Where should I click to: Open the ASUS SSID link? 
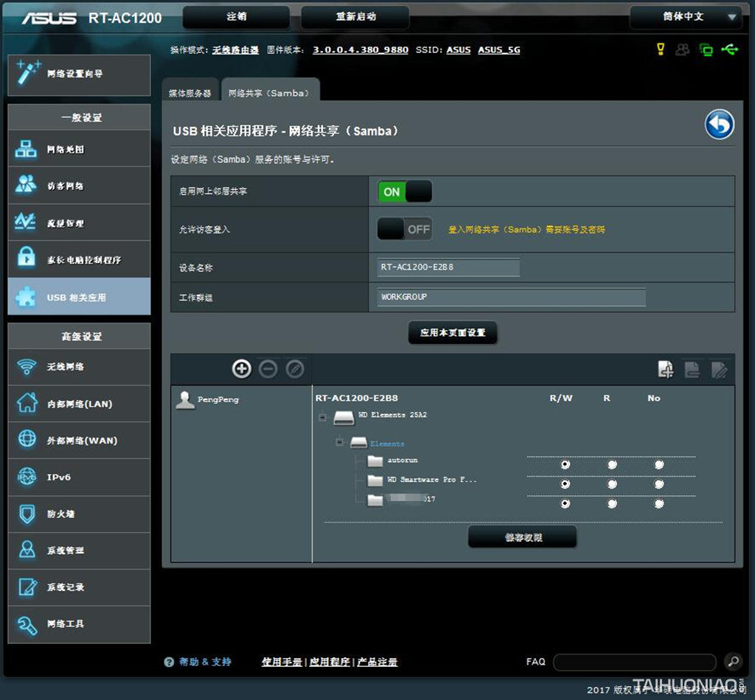pos(459,49)
